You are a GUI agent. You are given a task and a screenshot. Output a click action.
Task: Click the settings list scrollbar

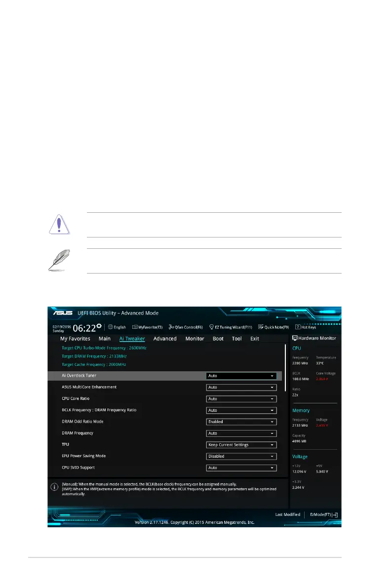click(x=285, y=368)
